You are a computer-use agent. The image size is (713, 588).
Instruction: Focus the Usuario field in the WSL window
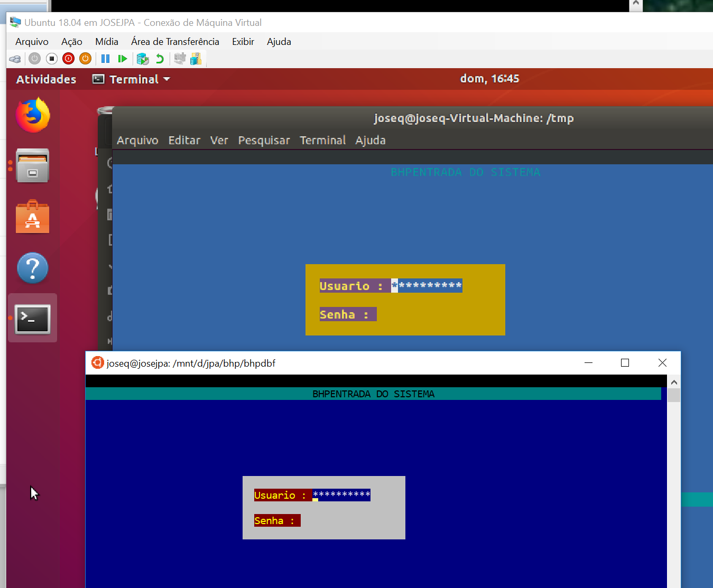tap(341, 495)
